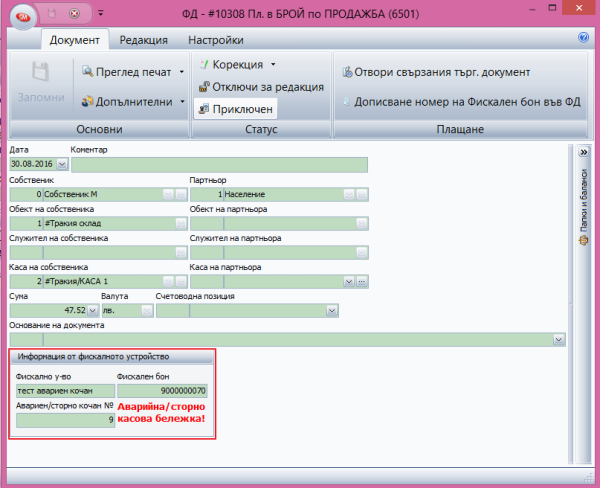Viewport: 600px width, 488px height.
Task: Click the Каса на партньора ellipsis button
Action: [362, 282]
